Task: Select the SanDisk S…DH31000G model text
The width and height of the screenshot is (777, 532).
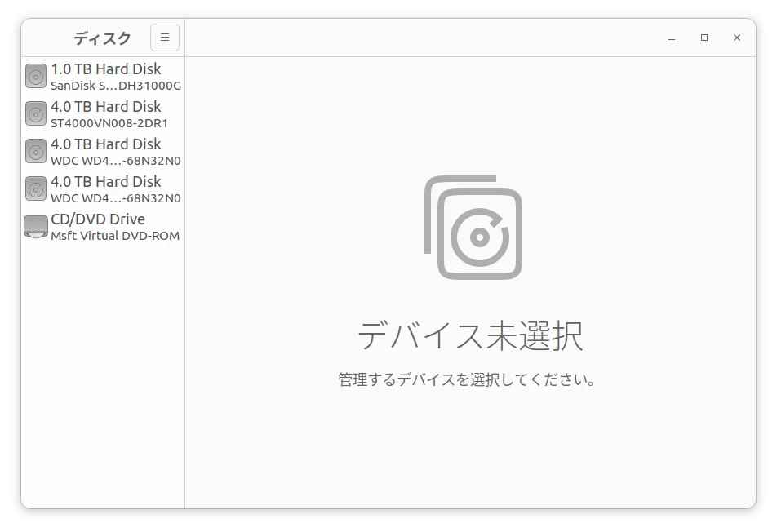Action: 116,86
